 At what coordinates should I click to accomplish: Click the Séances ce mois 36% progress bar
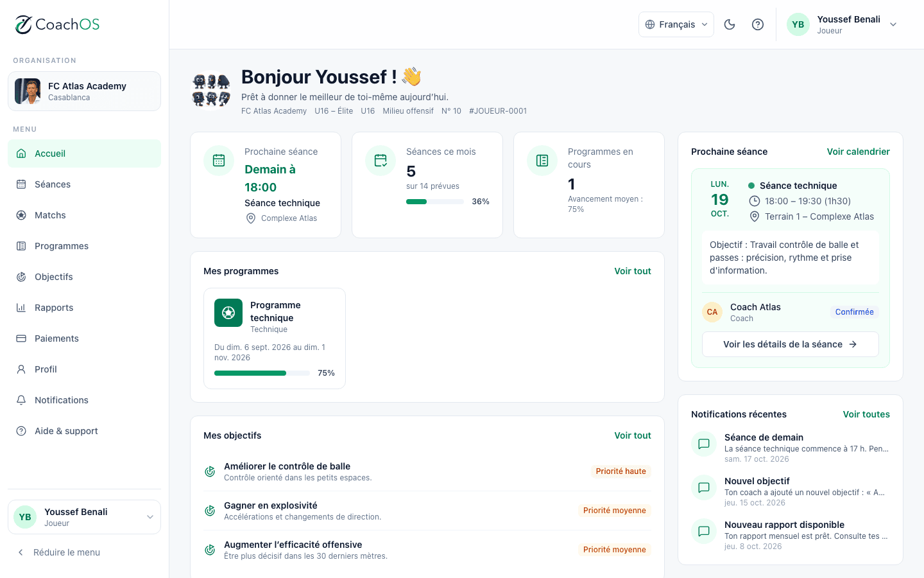(x=435, y=202)
